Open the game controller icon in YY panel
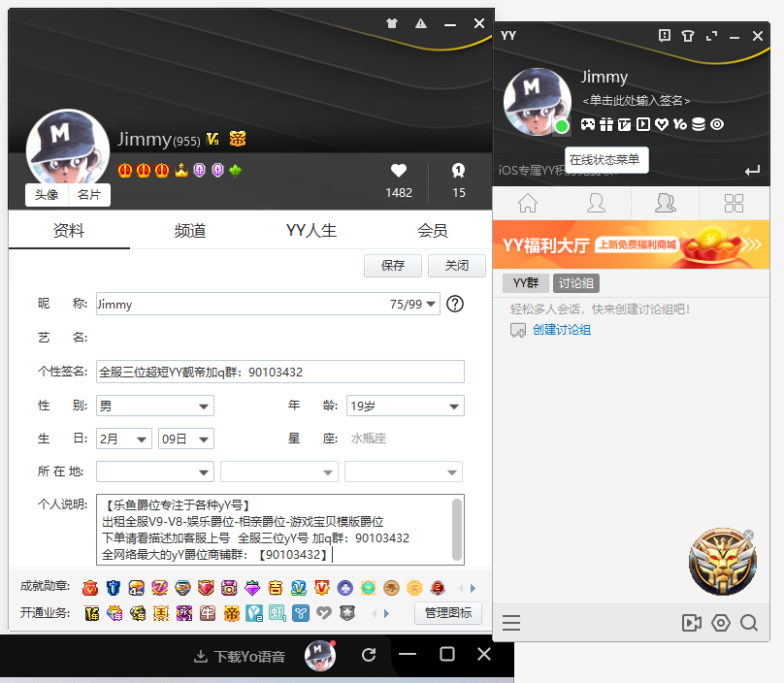 point(587,124)
